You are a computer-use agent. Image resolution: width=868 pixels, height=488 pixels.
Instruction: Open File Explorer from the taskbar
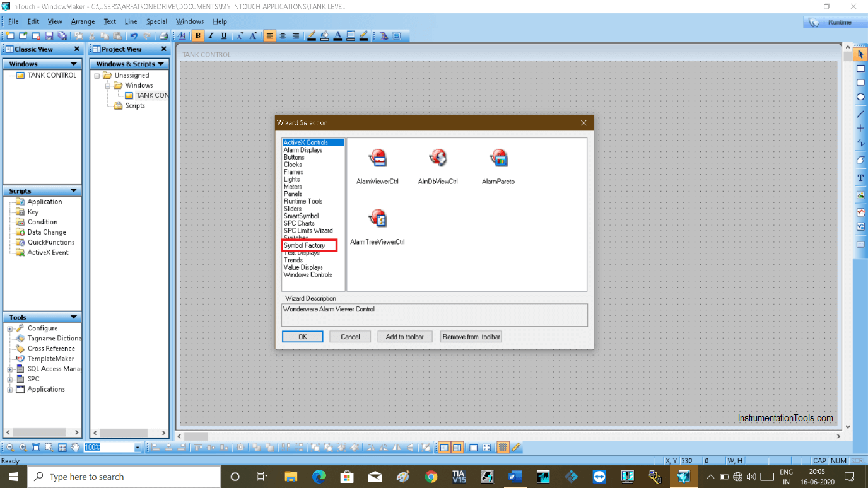[x=291, y=477]
